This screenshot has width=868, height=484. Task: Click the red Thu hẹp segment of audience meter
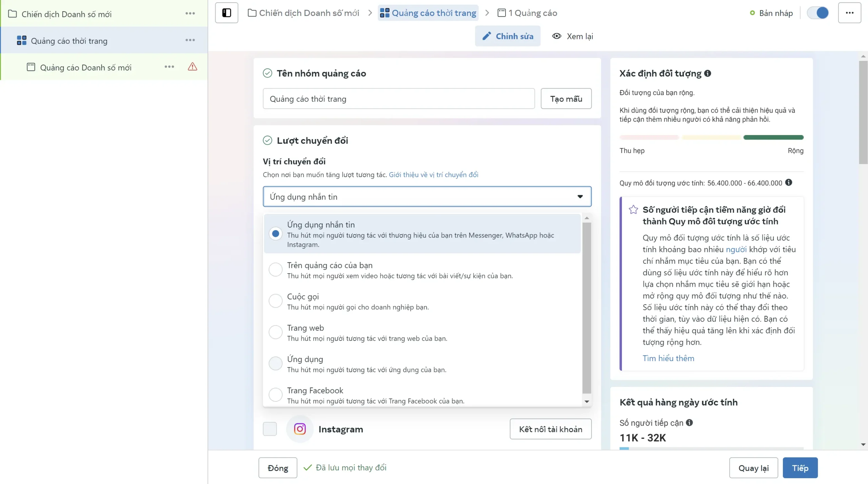pos(649,137)
